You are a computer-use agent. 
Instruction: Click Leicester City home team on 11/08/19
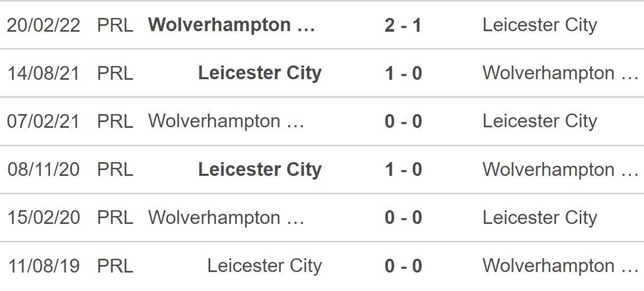pos(264,266)
